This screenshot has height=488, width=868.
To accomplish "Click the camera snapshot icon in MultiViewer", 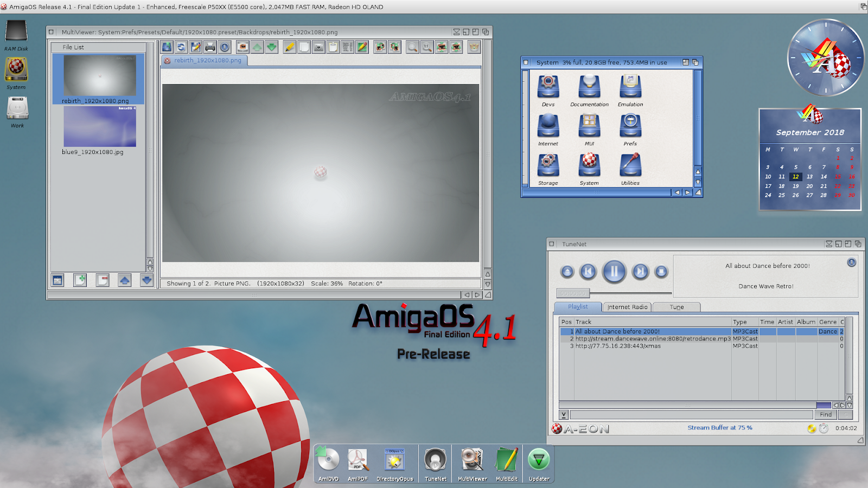I will 318,47.
